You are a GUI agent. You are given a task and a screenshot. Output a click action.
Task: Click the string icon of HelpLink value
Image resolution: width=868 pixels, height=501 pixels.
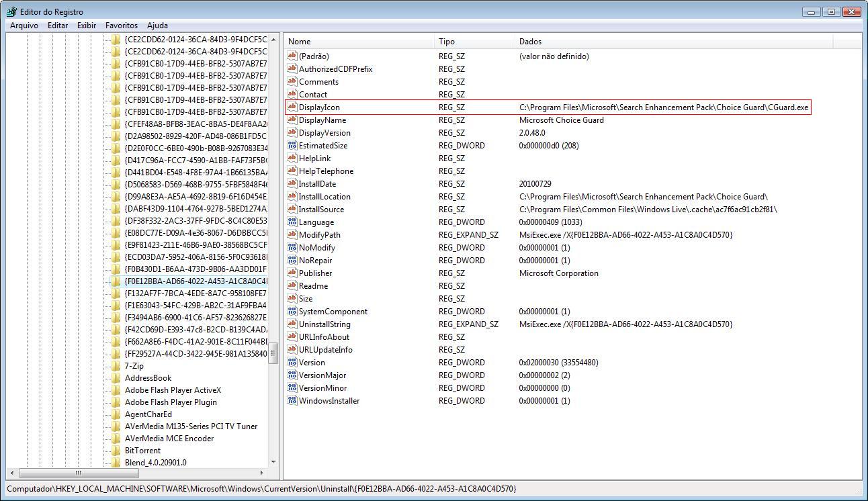292,158
